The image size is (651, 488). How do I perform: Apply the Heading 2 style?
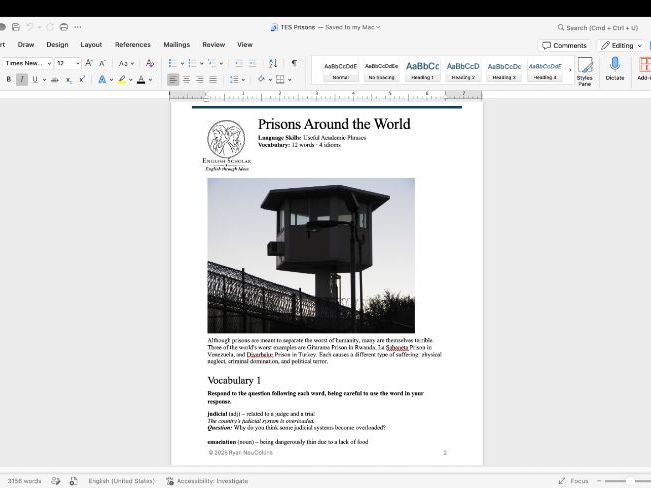tap(463, 70)
